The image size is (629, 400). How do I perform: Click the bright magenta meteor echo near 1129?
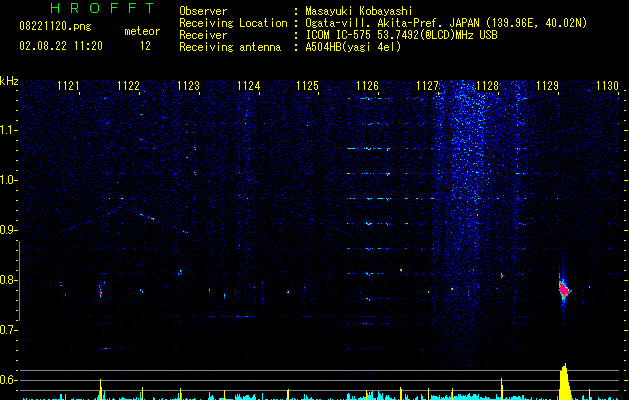coord(564,290)
